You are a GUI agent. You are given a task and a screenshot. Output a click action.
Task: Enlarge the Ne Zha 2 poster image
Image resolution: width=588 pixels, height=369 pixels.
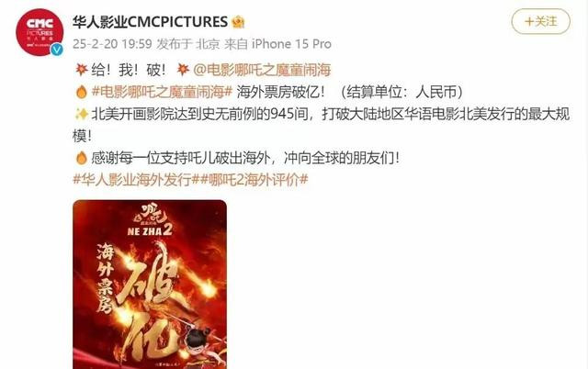(150, 285)
